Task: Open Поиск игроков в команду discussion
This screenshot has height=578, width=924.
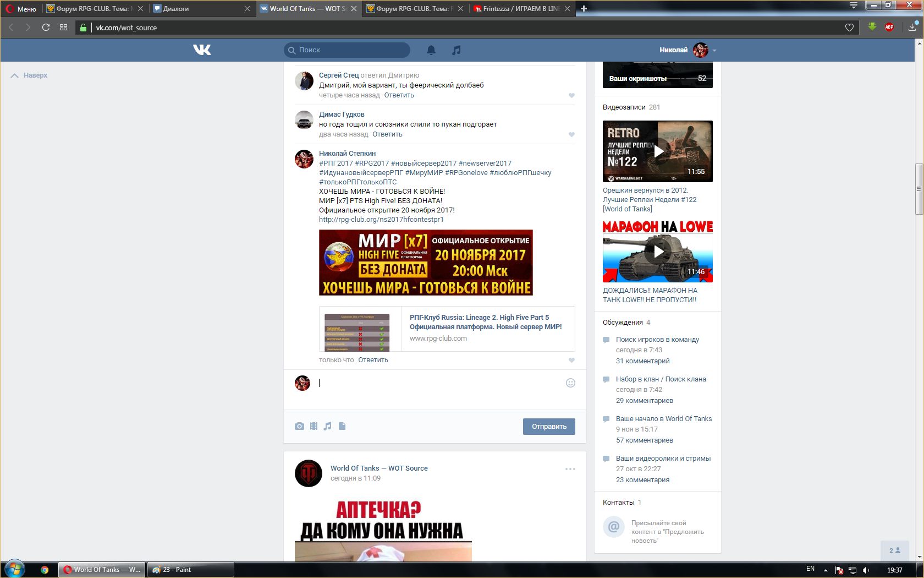Action: tap(657, 340)
